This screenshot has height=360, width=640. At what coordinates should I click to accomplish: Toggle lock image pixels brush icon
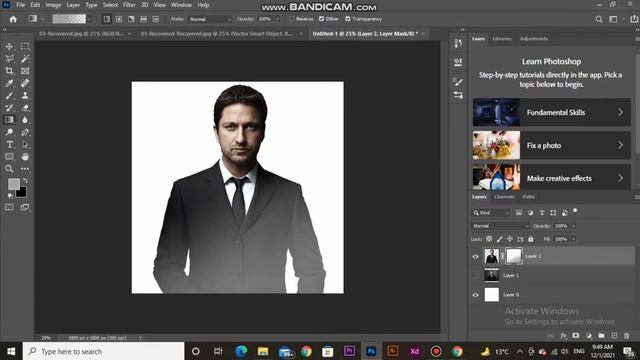(500, 239)
